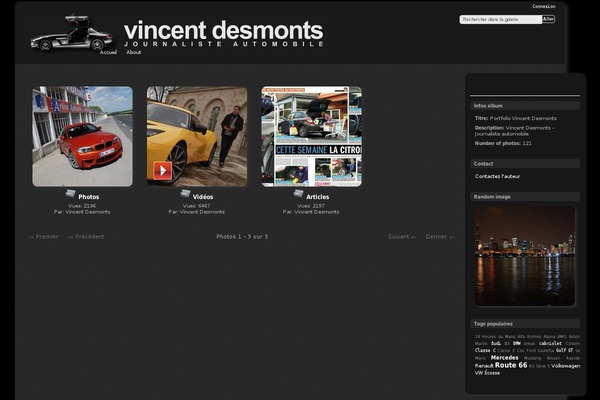Screen dimensions: 600x400
Task: Click the 24 Heures du Mans tag
Action: tap(495, 337)
